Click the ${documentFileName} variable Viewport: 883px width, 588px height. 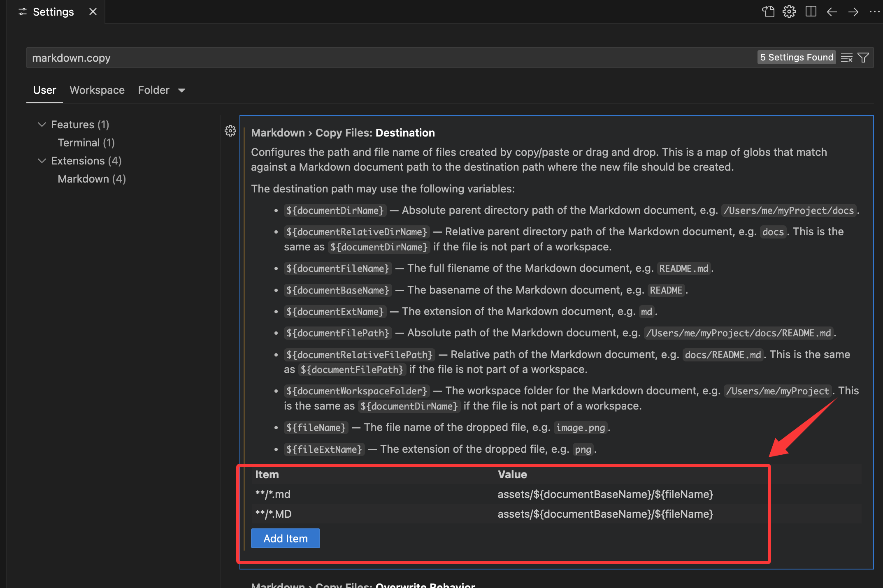338,269
